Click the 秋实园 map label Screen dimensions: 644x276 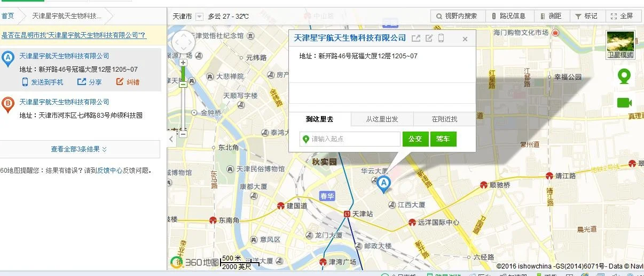click(x=325, y=162)
